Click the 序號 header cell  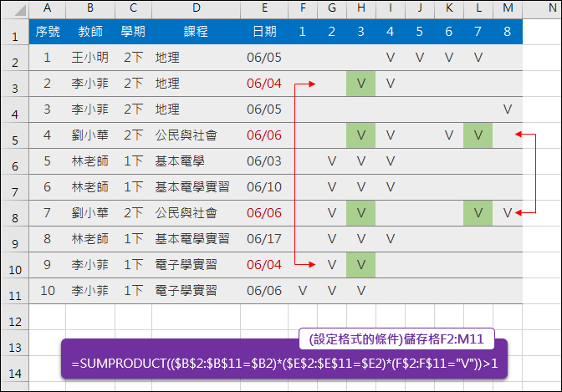(48, 32)
